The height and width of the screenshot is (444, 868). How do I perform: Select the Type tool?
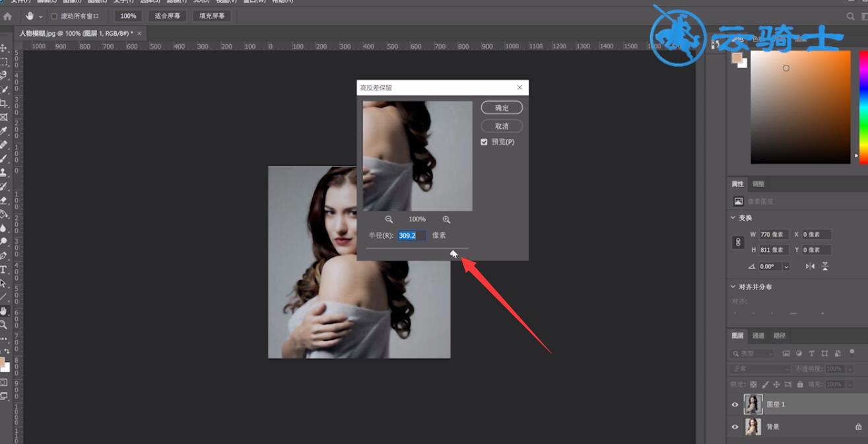click(x=4, y=270)
